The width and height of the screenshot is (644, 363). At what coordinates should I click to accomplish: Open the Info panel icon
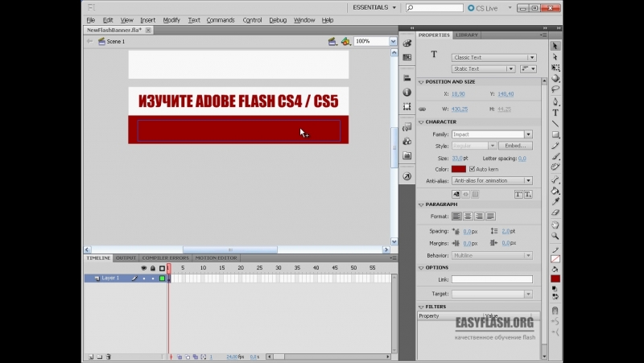407,93
